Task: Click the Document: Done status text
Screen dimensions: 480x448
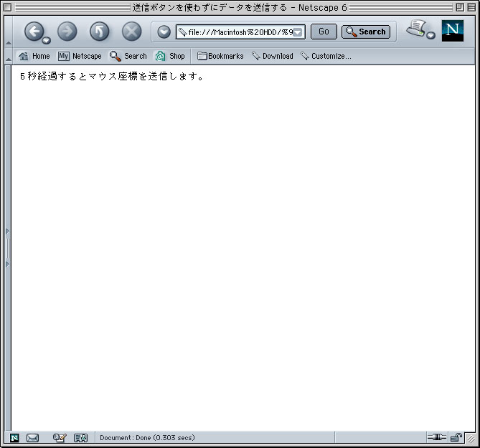Action: (x=147, y=437)
